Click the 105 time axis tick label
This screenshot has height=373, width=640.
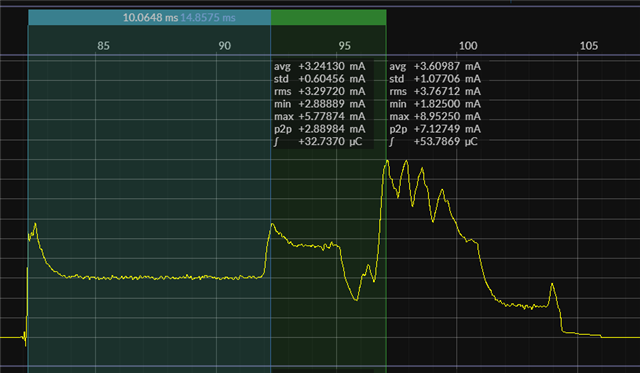click(x=589, y=46)
